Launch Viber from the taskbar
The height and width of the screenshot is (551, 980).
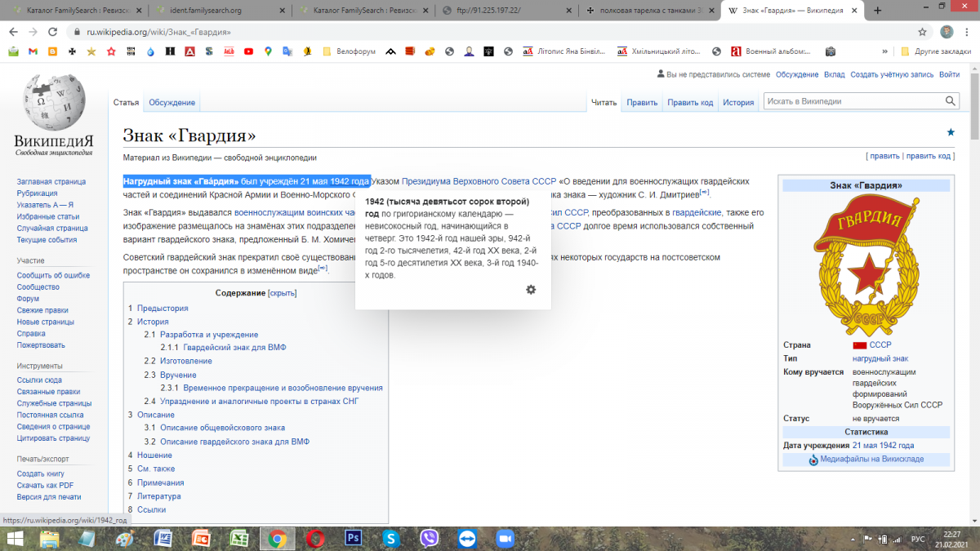pos(429,538)
